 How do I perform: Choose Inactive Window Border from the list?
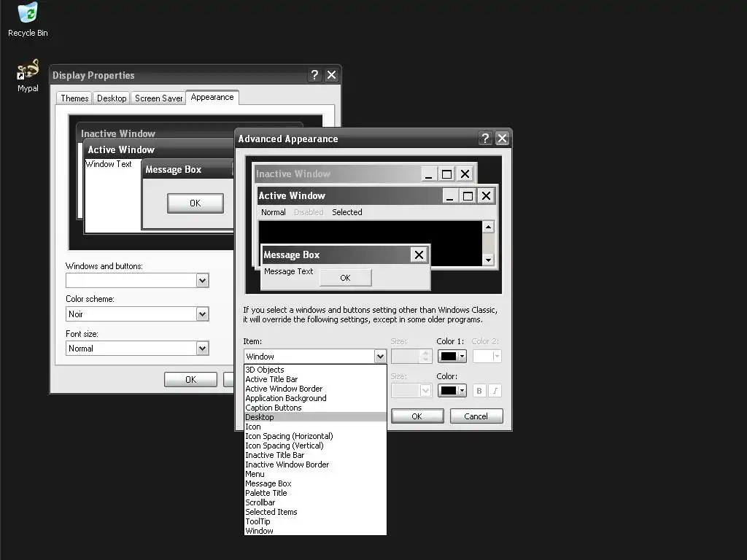(315, 464)
